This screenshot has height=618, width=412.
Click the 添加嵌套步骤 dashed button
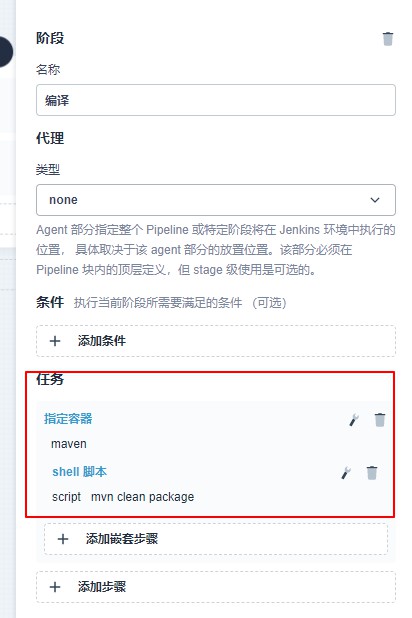216,539
